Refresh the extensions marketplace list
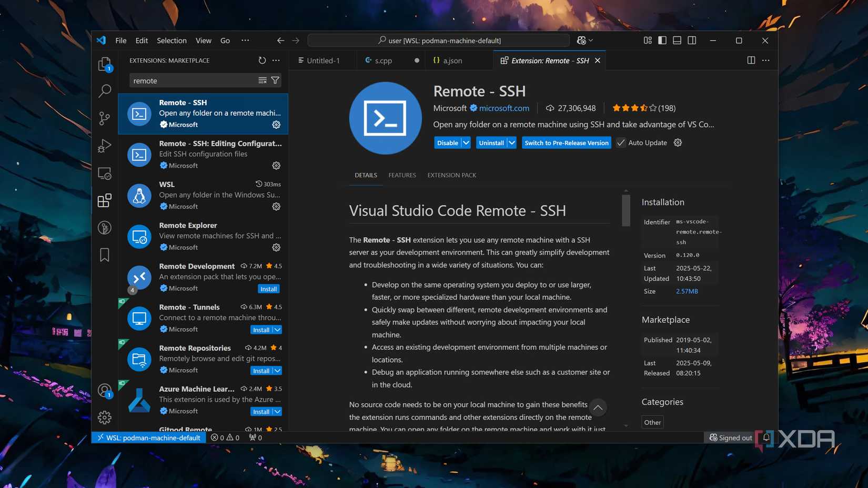This screenshot has height=488, width=868. 262,60
